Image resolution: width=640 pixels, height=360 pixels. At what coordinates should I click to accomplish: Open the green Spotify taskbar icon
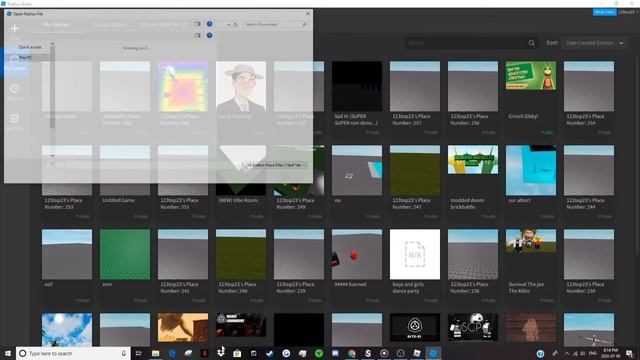click(x=319, y=353)
